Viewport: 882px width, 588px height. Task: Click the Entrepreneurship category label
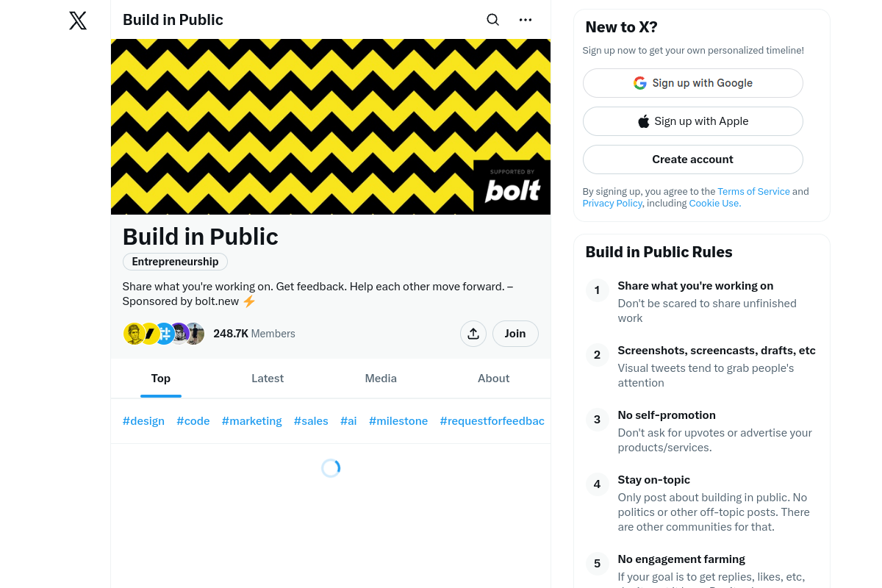click(x=175, y=261)
